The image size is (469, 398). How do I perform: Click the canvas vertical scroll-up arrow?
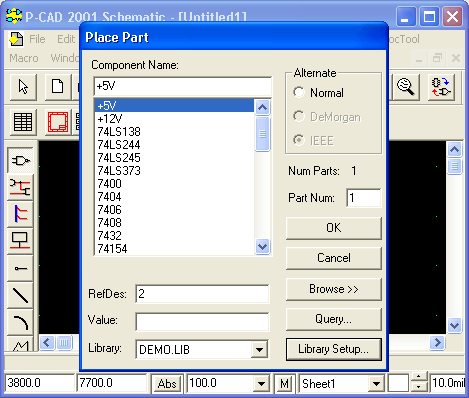click(455, 149)
